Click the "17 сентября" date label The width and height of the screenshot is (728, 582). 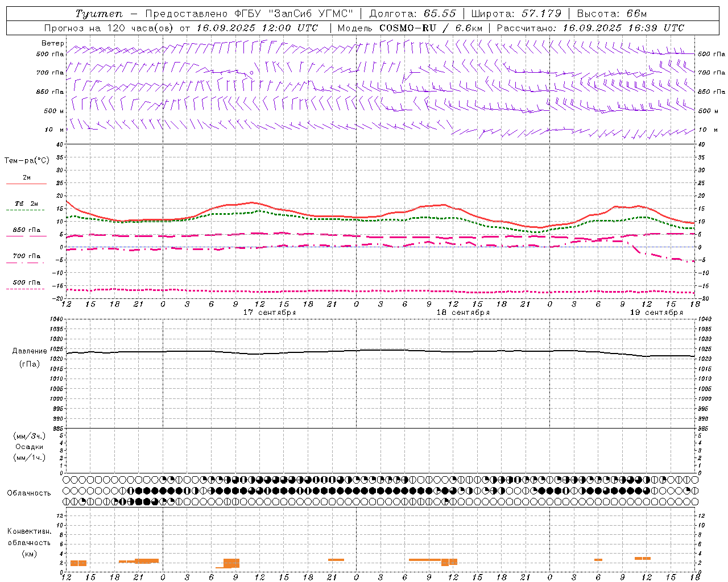coord(270,313)
